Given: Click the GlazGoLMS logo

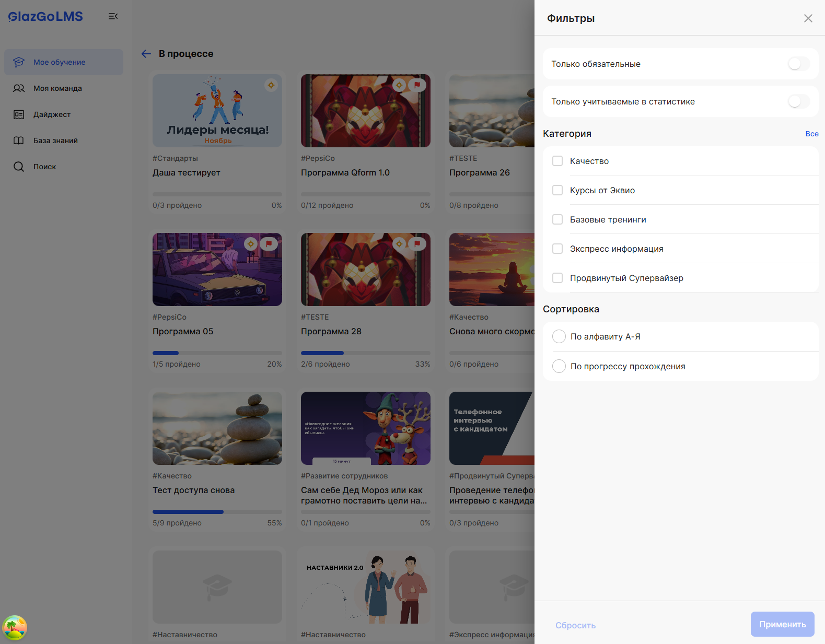Looking at the screenshot, I should (45, 17).
